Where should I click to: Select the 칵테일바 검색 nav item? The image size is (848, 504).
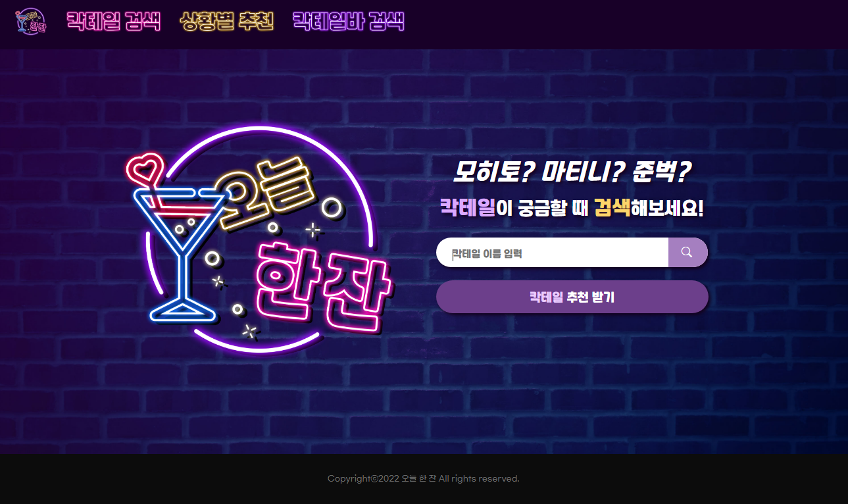pyautogui.click(x=348, y=22)
